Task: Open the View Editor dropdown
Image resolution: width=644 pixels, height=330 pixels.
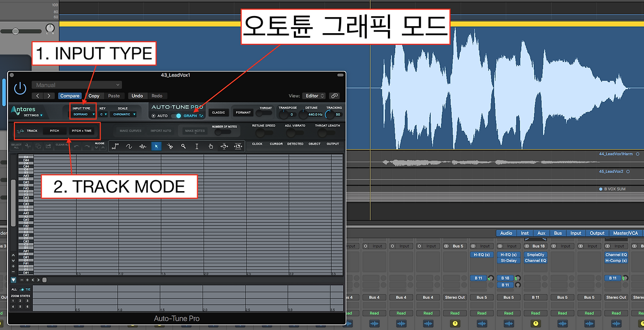Action: tap(314, 96)
